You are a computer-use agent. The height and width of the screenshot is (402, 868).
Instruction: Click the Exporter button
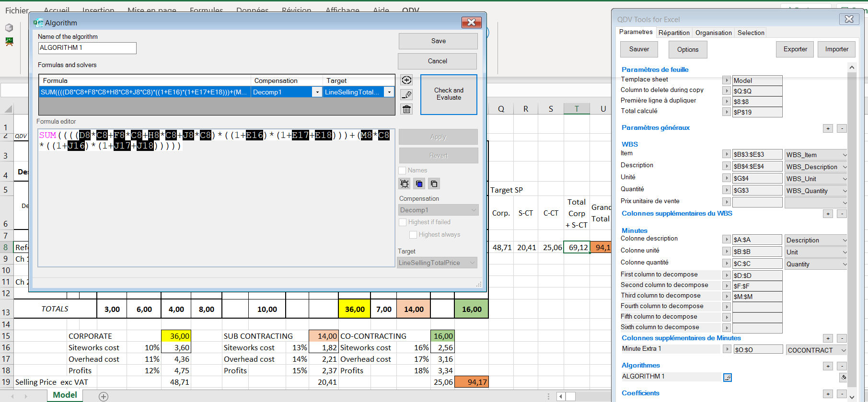pos(795,49)
